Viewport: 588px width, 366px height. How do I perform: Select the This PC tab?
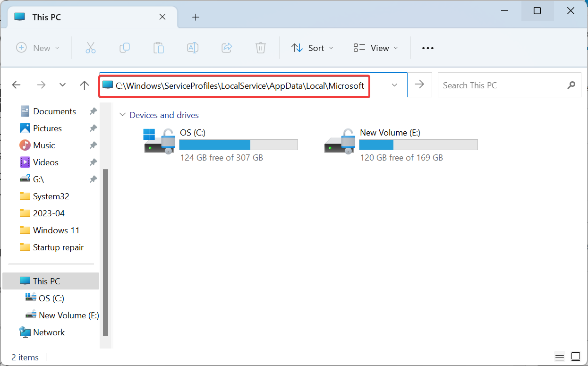coord(48,17)
